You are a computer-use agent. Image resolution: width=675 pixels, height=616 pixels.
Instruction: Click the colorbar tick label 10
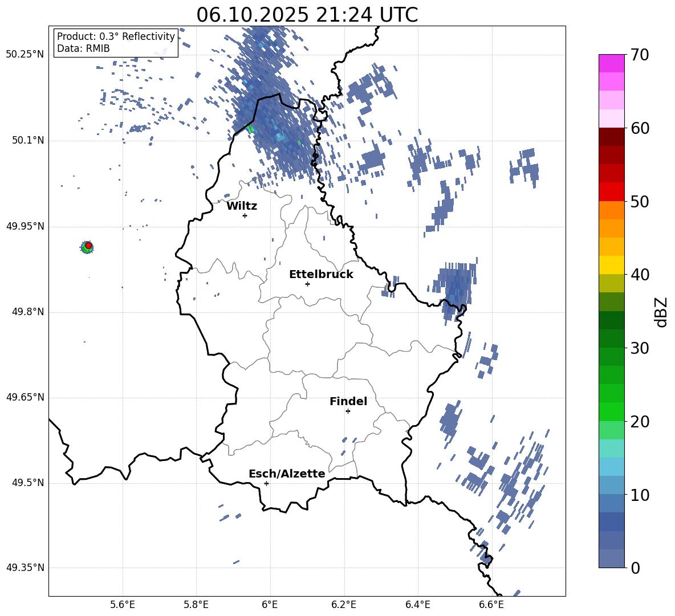(x=640, y=495)
